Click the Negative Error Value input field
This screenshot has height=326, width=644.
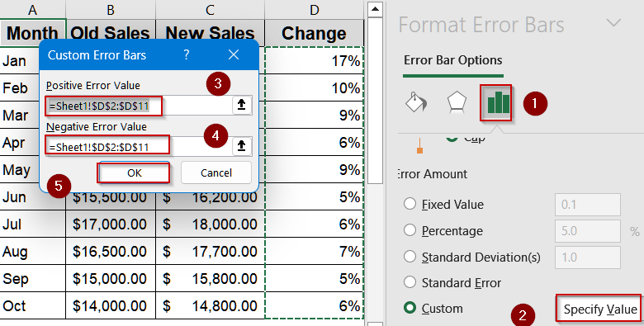click(140, 147)
